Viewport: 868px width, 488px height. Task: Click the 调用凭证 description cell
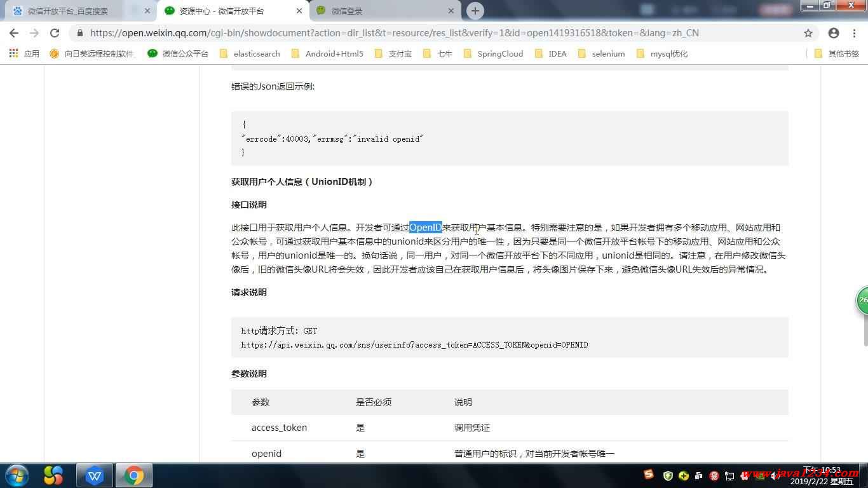(x=472, y=428)
